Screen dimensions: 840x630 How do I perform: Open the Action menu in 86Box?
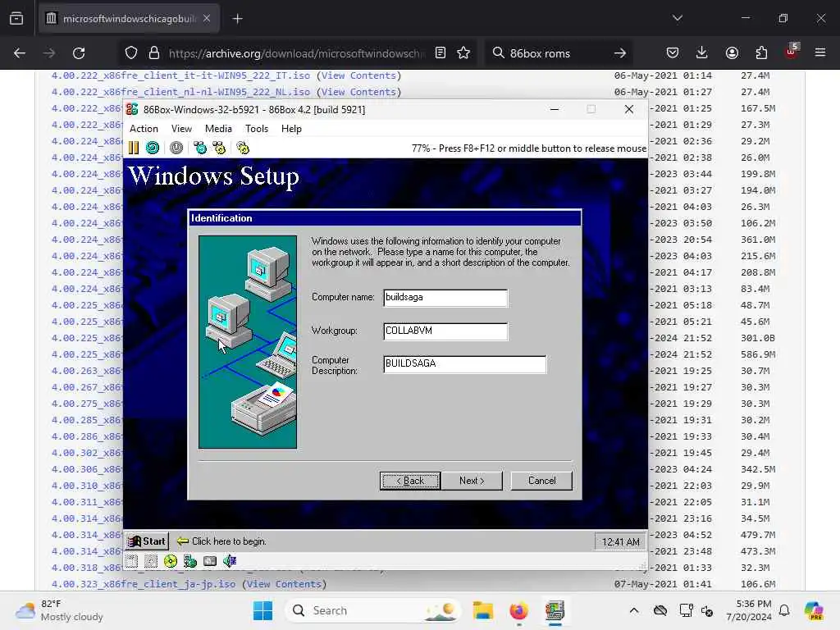pyautogui.click(x=144, y=129)
